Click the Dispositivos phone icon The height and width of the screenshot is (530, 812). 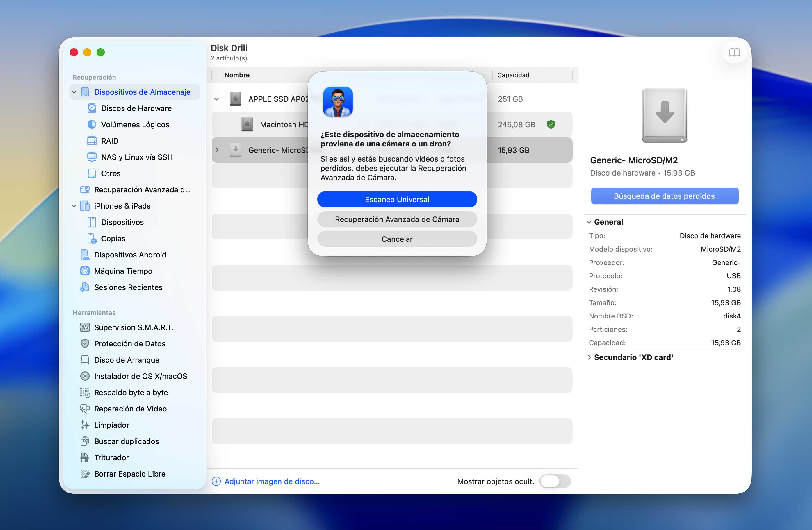(92, 222)
